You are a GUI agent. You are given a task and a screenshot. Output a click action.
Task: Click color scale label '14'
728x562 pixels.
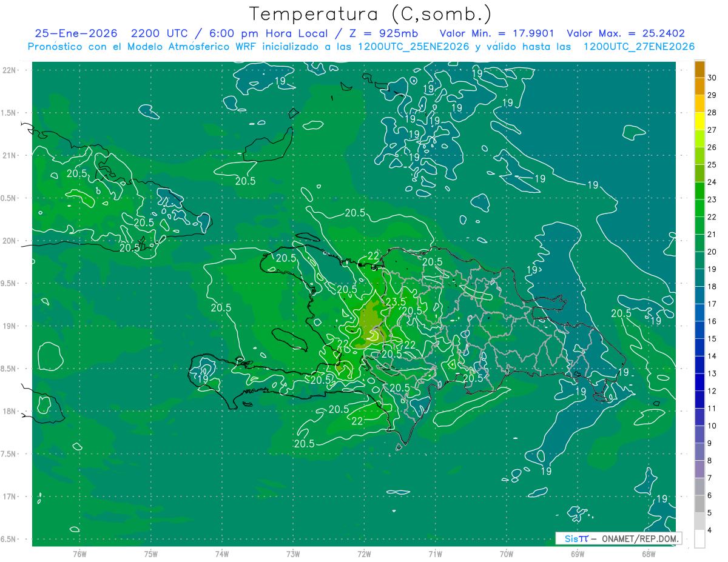pos(712,356)
